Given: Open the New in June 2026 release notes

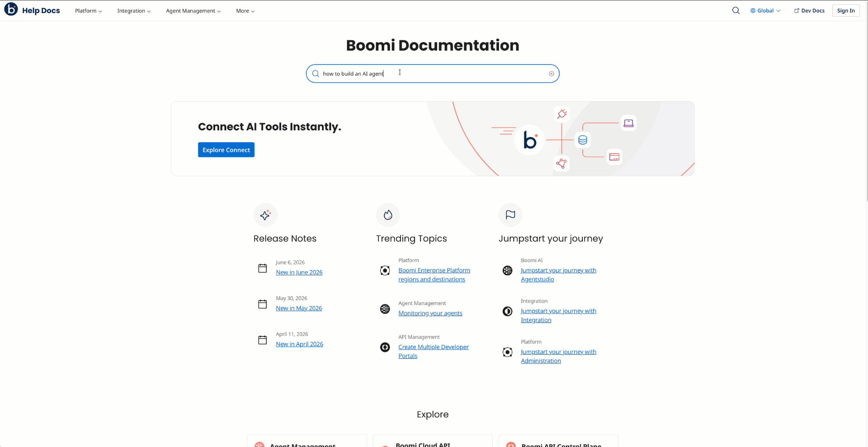Looking at the screenshot, I should click(x=299, y=272).
